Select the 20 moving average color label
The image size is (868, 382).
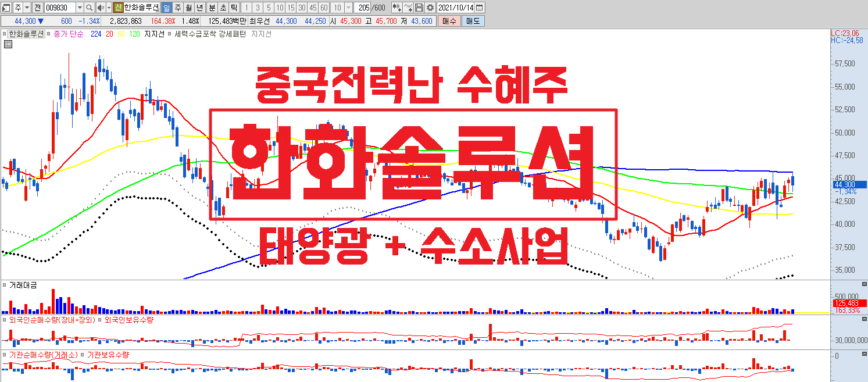(110, 34)
